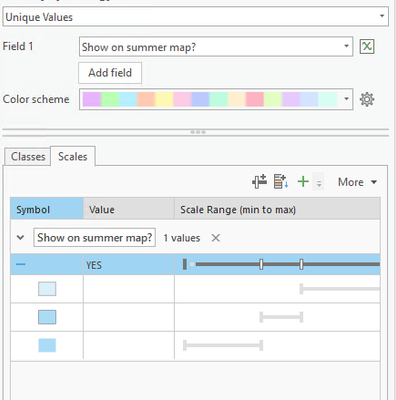Open the Unique Values symbology dropdown

(x=195, y=17)
